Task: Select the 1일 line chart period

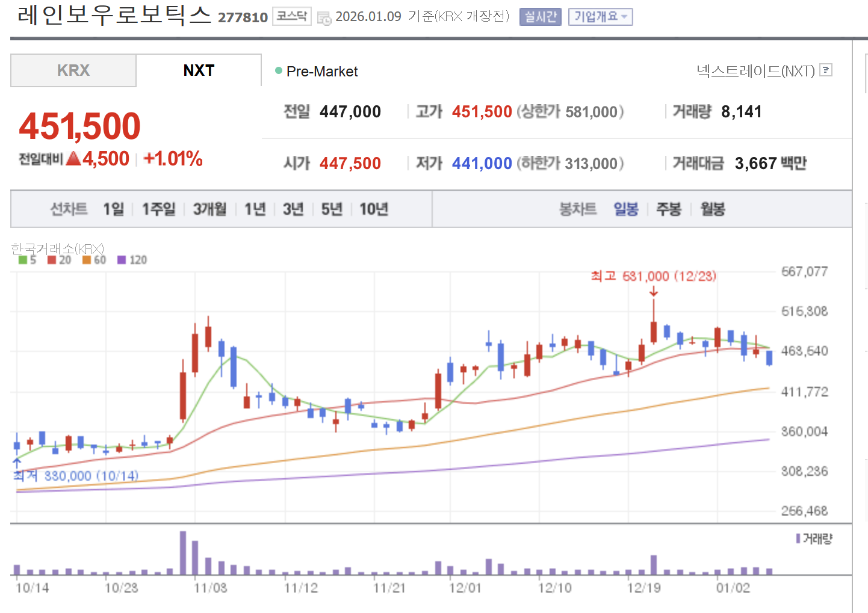Action: click(113, 209)
